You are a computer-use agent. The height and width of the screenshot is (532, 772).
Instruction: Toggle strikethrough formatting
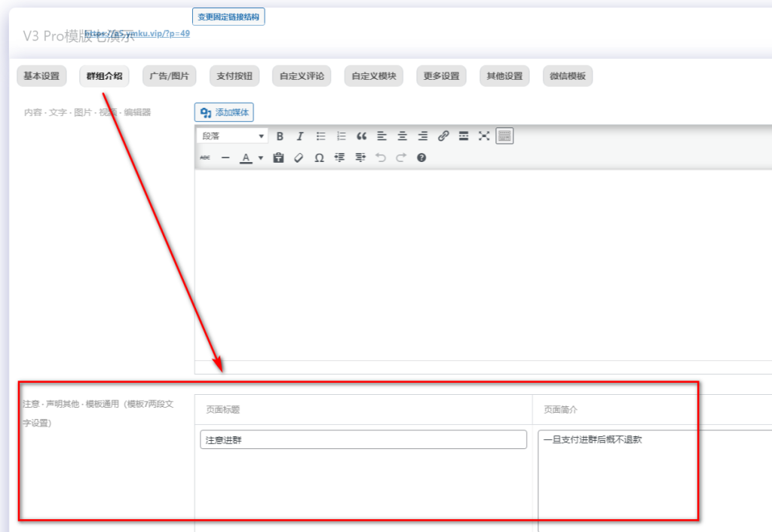(206, 157)
